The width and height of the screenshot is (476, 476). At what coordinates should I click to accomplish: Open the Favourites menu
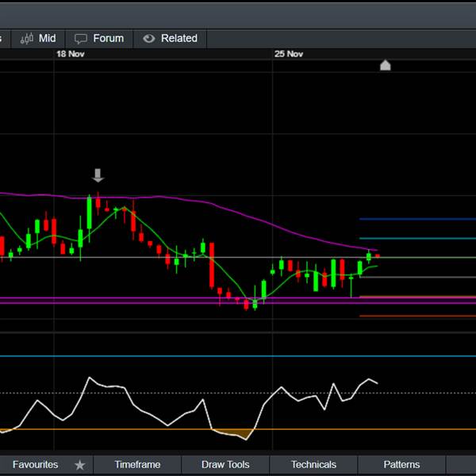(35, 464)
